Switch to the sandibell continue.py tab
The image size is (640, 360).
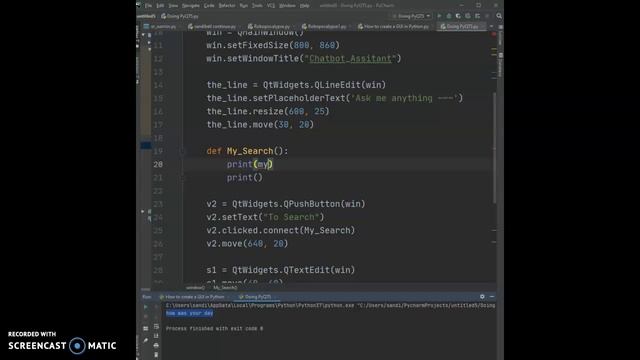pos(212,27)
